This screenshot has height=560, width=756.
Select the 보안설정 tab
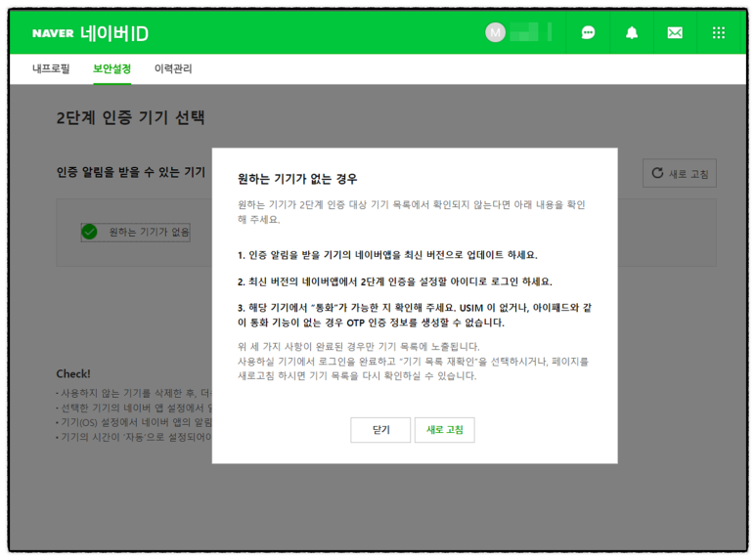(111, 69)
